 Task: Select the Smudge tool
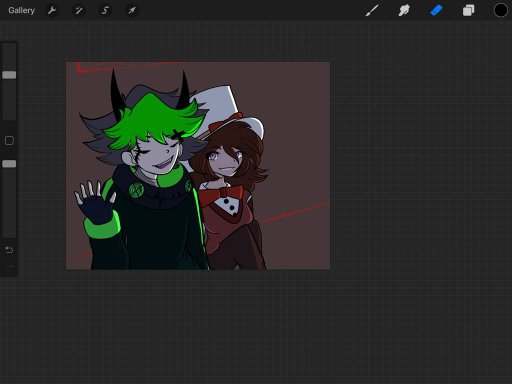[404, 11]
